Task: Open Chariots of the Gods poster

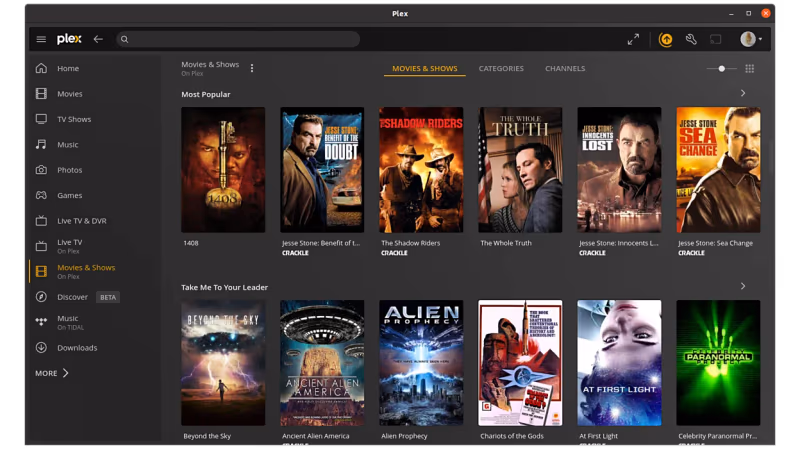Action: pyautogui.click(x=520, y=363)
